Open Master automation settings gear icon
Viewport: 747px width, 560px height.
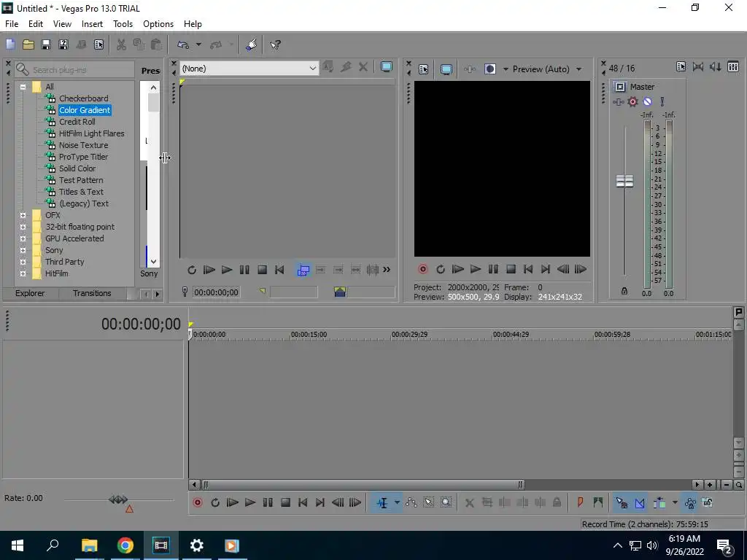tap(632, 101)
